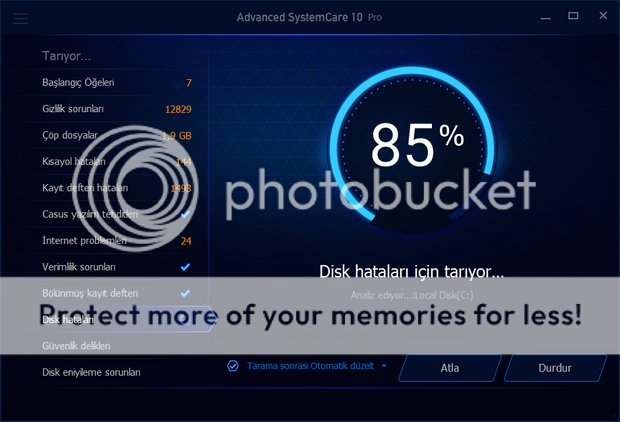Click the Atla button
Image resolution: width=620 pixels, height=422 pixels.
click(450, 368)
